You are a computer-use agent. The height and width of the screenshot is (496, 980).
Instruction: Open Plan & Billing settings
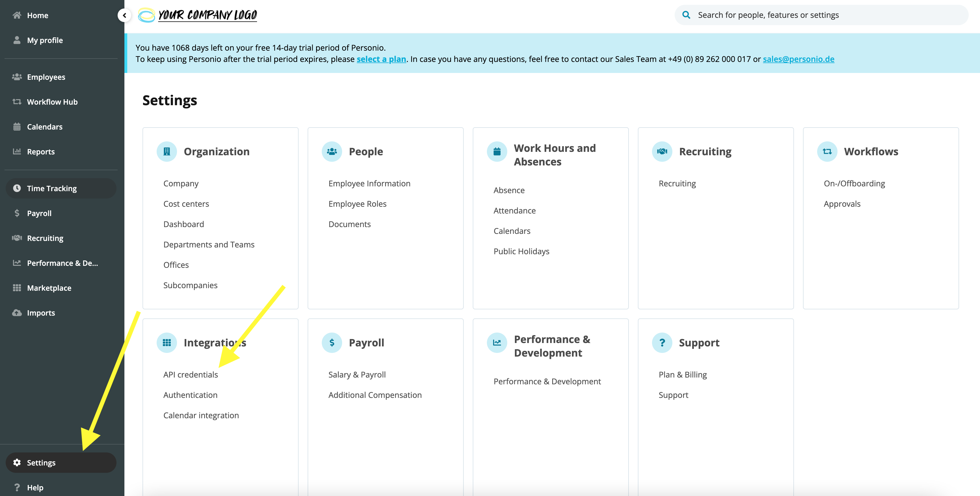683,375
